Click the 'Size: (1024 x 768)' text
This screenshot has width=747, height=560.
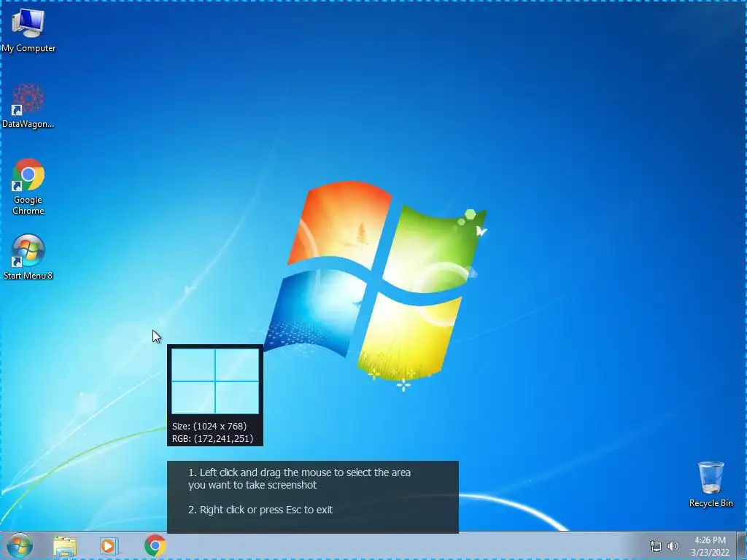(x=209, y=426)
